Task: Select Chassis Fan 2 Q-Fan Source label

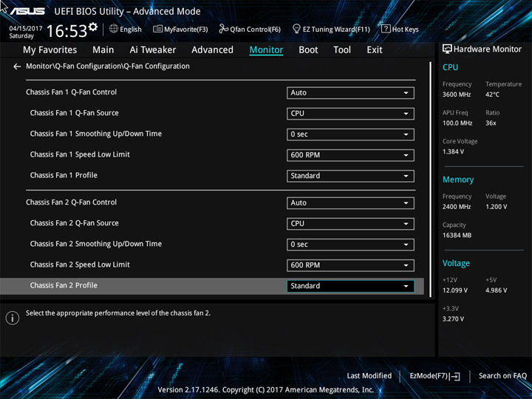Action: [75, 223]
